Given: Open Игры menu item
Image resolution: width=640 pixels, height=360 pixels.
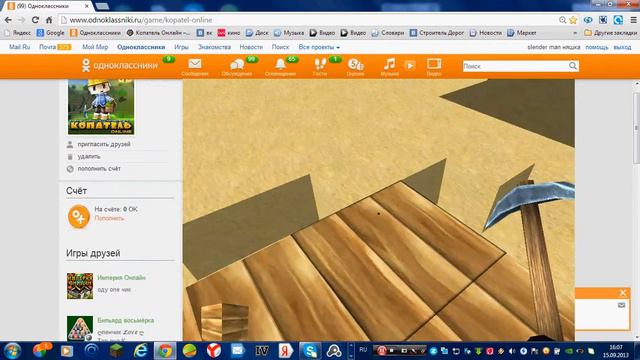Looking at the screenshot, I should pos(181,47).
